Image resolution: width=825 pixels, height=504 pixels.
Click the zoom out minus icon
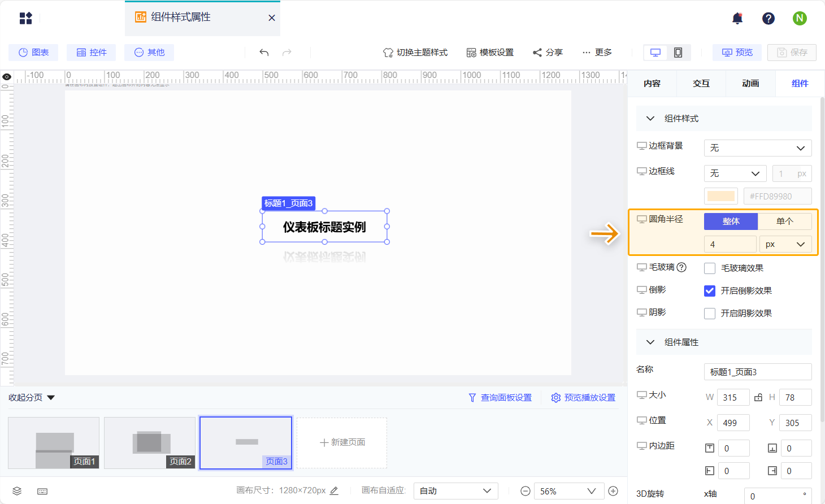(x=526, y=491)
